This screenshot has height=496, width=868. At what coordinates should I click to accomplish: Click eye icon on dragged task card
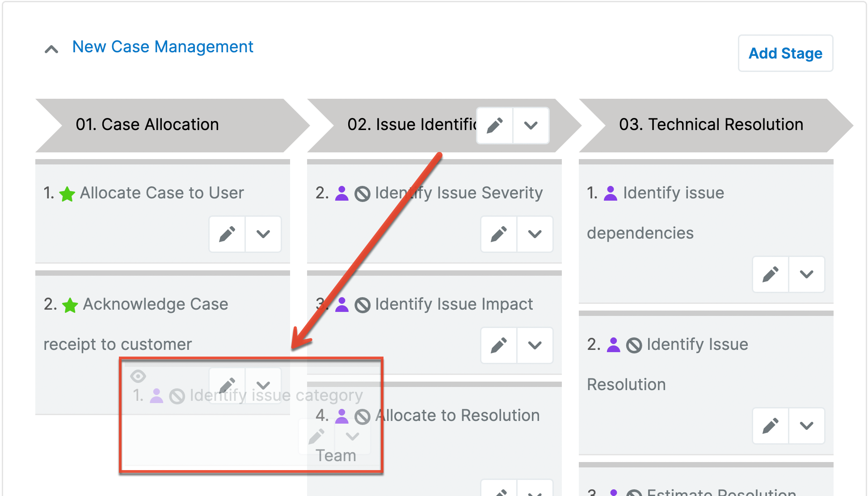click(x=138, y=376)
